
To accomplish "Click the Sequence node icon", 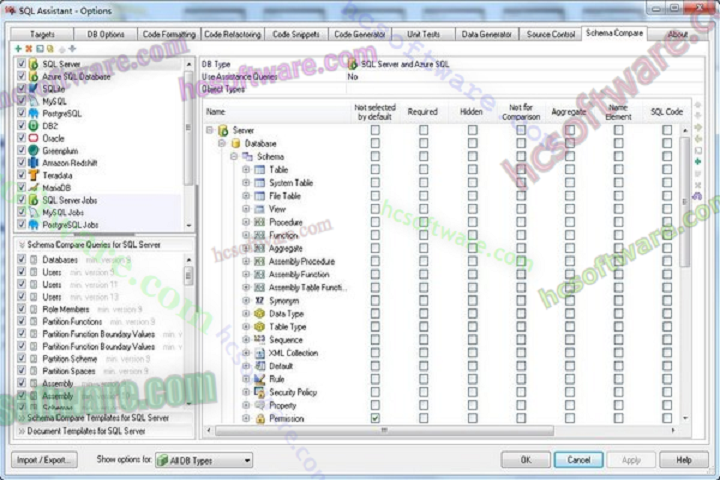I will tap(259, 340).
